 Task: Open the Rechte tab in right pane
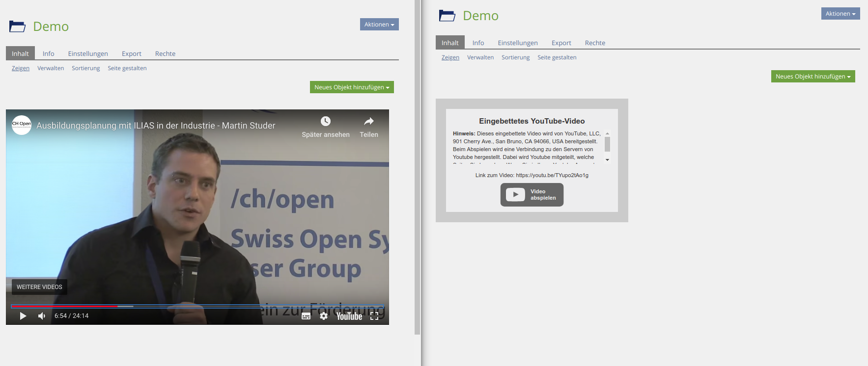[x=595, y=43]
